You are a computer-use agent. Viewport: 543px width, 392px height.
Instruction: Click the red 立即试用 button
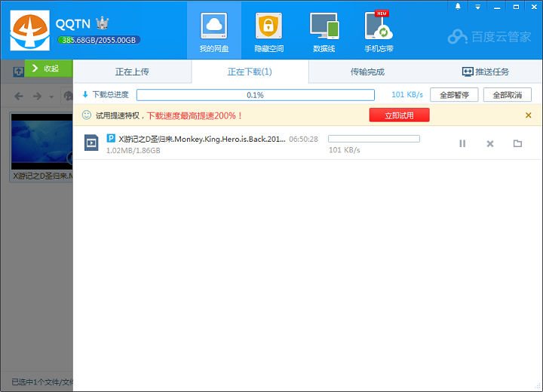(x=399, y=115)
